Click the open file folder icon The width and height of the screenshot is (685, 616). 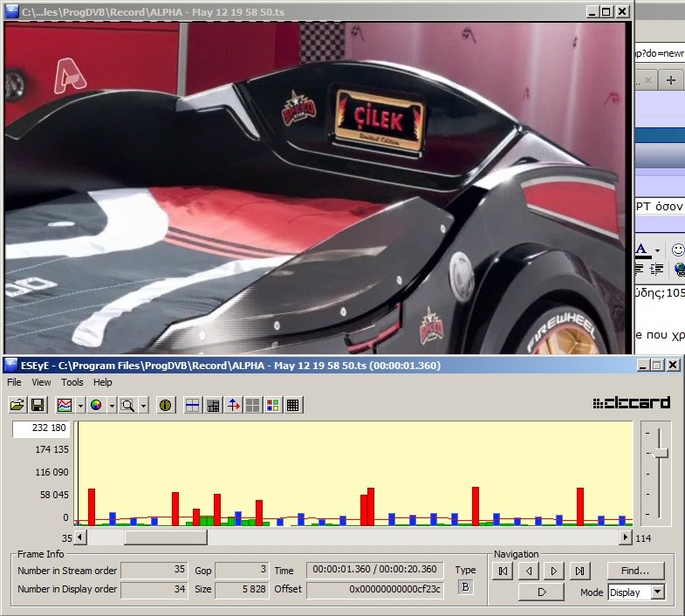(17, 405)
